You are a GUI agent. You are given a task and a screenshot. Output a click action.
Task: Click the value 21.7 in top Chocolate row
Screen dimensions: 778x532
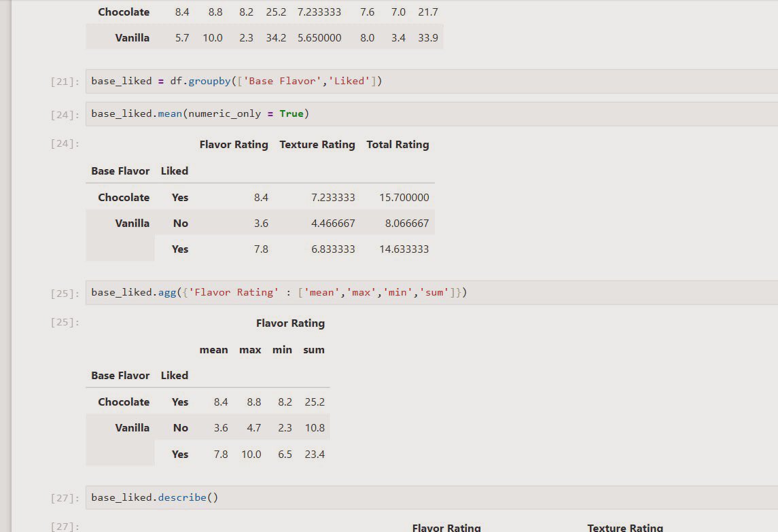[427, 12]
